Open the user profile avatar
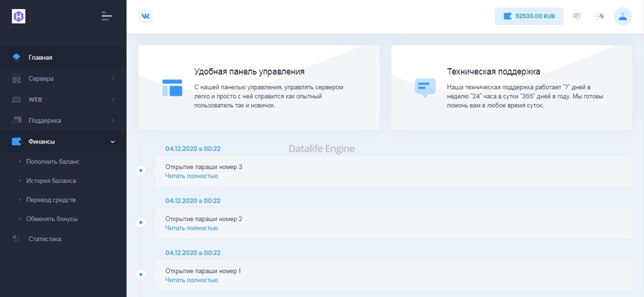Viewport: 644px width, 297px height. coord(623,16)
